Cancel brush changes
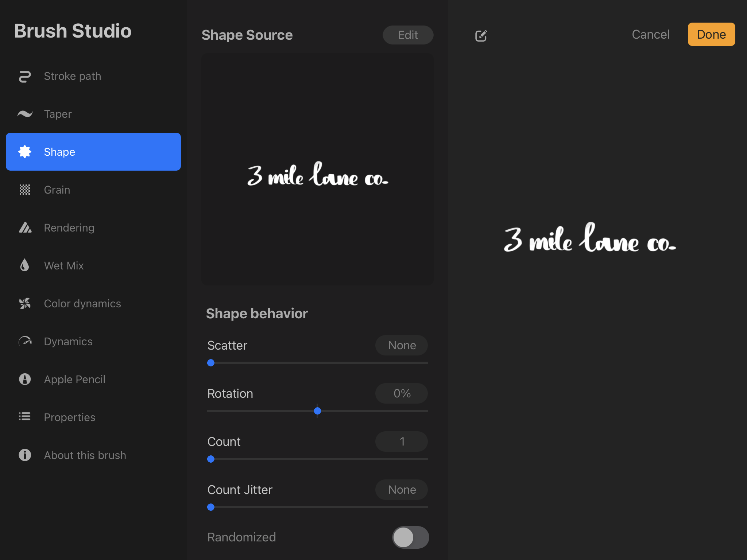The image size is (747, 560). [651, 34]
